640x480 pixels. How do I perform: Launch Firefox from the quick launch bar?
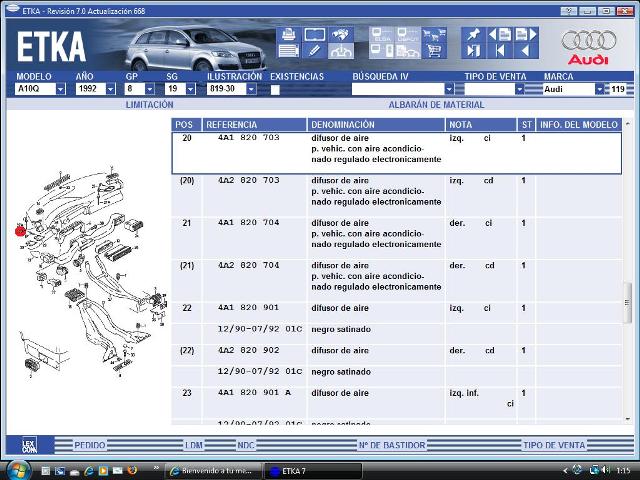tap(132, 471)
